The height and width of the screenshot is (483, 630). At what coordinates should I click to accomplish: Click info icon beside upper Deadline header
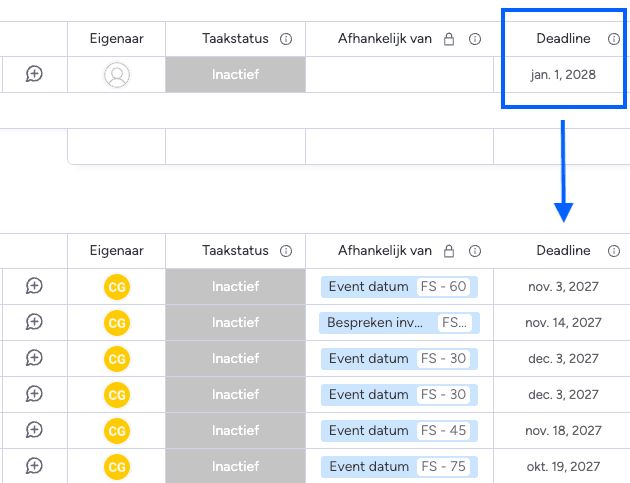click(614, 39)
